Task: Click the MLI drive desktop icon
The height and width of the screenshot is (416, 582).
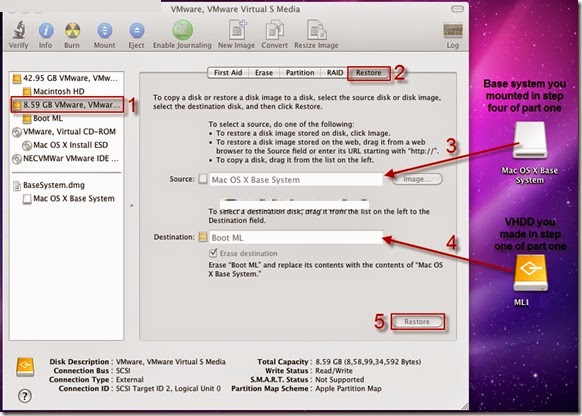Action: pos(530,273)
